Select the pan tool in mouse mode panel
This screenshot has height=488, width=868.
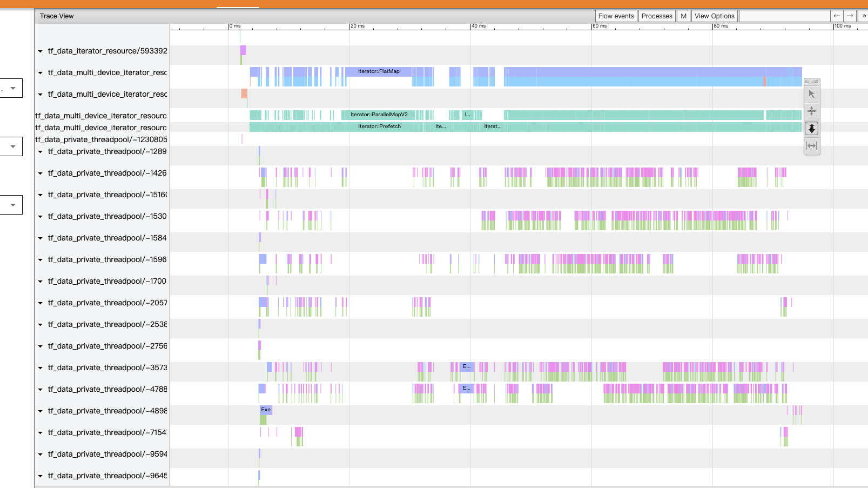(811, 111)
